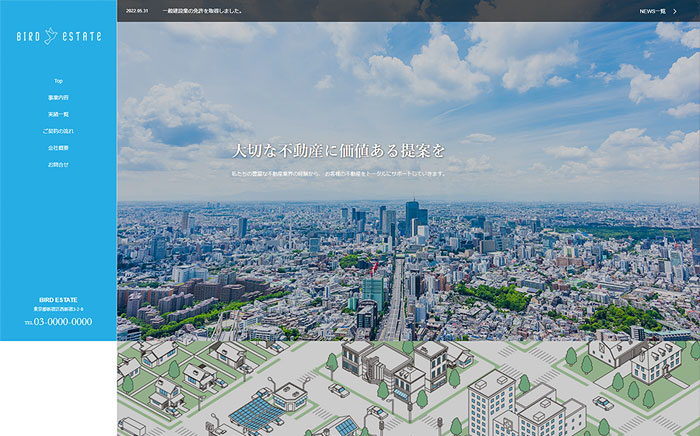Navigate to 会社概要

(x=58, y=148)
